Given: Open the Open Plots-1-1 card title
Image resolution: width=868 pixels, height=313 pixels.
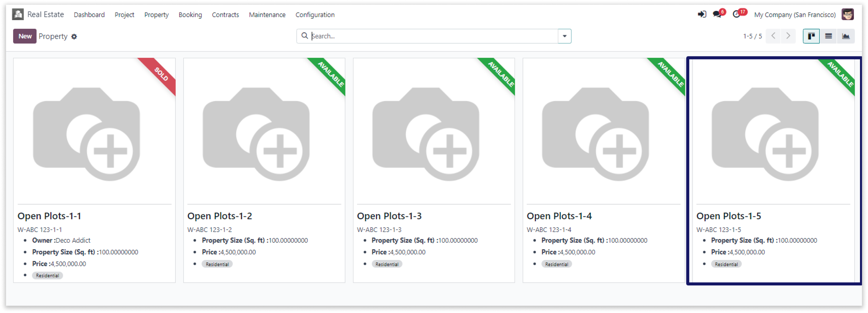Looking at the screenshot, I should [49, 216].
